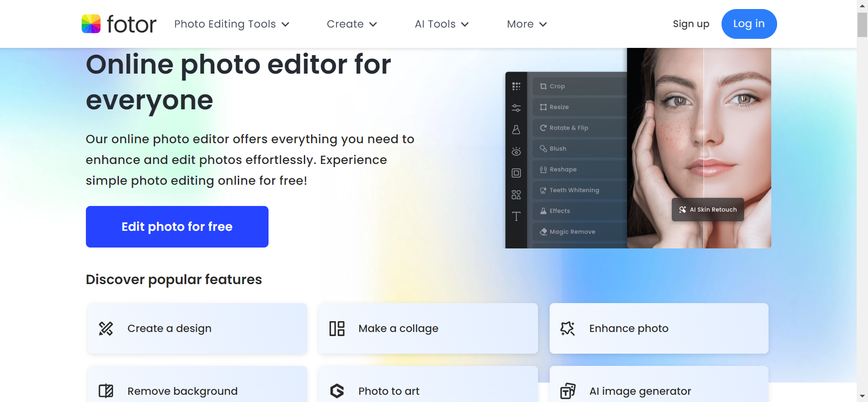This screenshot has height=402, width=868.
Task: Select Effects in the preview panel
Action: click(580, 211)
